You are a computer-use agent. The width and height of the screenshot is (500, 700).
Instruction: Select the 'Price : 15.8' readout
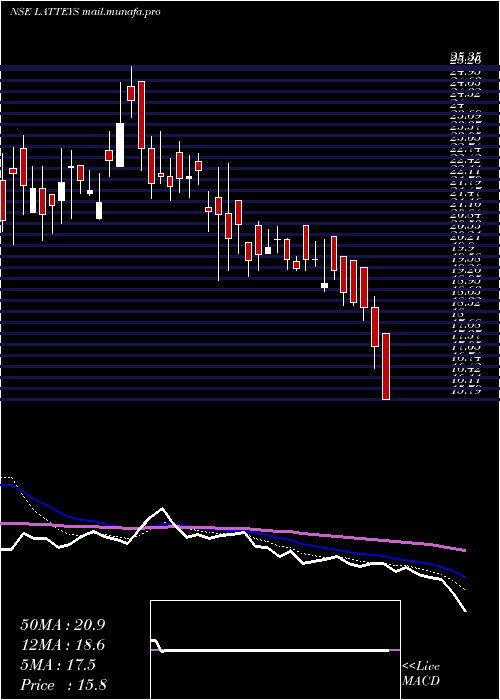[x=63, y=685]
